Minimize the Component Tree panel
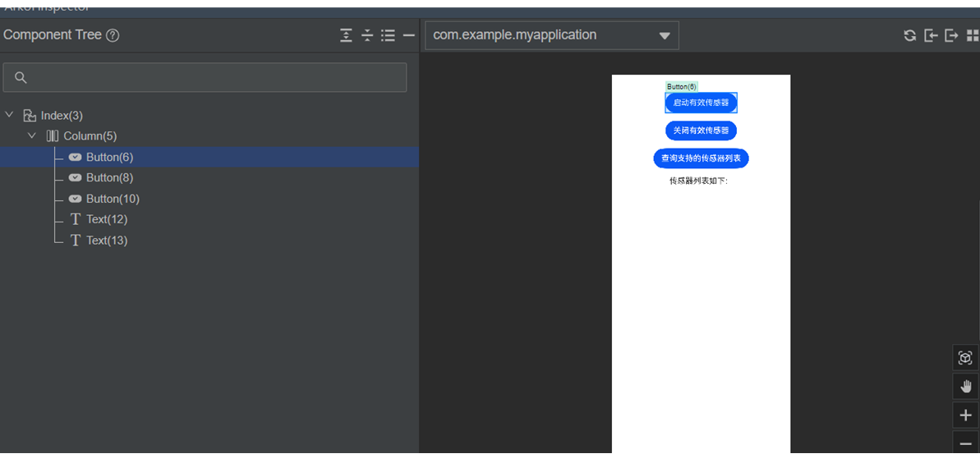 (408, 35)
